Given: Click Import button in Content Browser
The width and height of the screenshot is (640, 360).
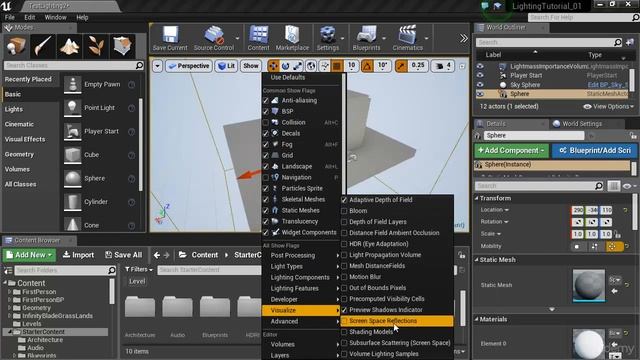Looking at the screenshot, I should [x=78, y=255].
